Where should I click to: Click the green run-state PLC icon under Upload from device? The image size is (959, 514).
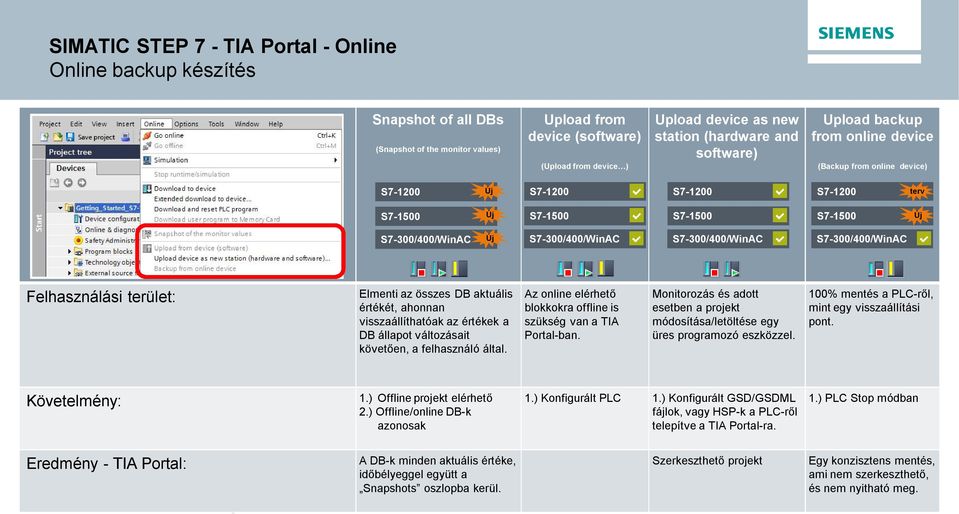[x=585, y=268]
